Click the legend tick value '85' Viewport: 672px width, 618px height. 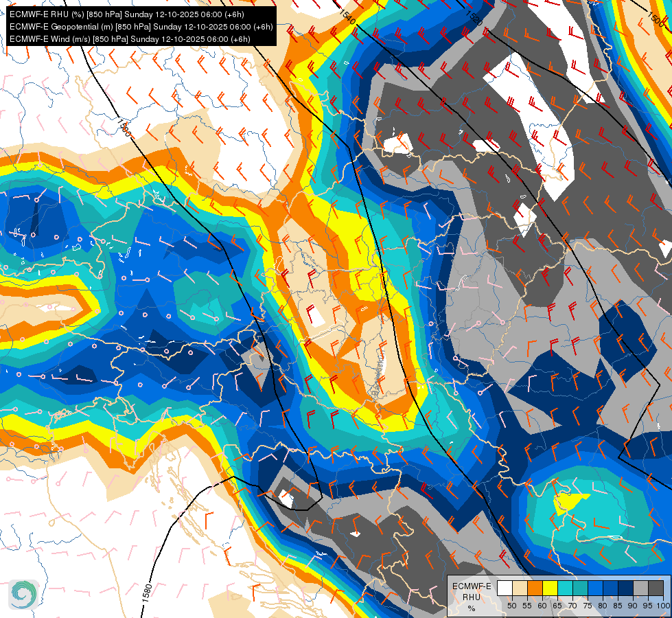(x=618, y=606)
